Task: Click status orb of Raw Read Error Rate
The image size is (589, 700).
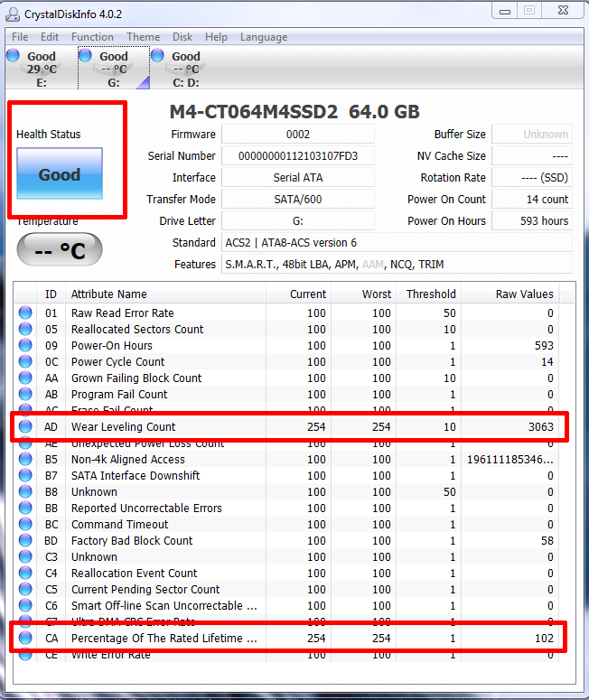Action: (25, 313)
